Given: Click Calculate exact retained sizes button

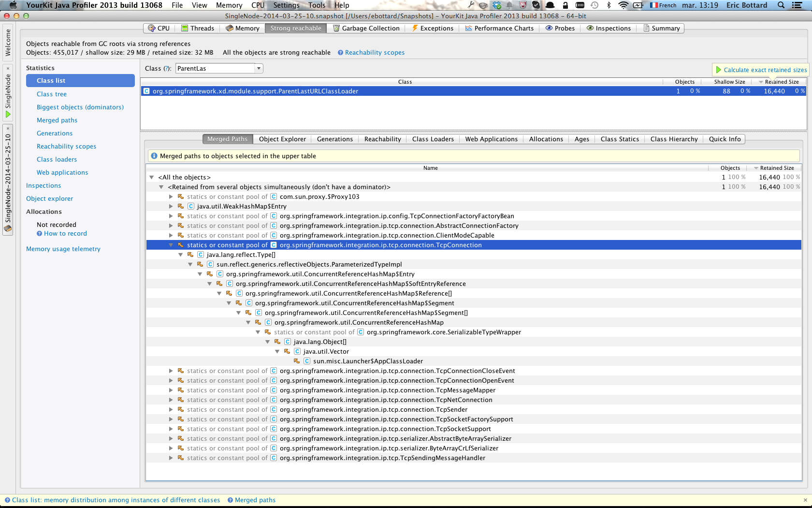Looking at the screenshot, I should pos(761,70).
